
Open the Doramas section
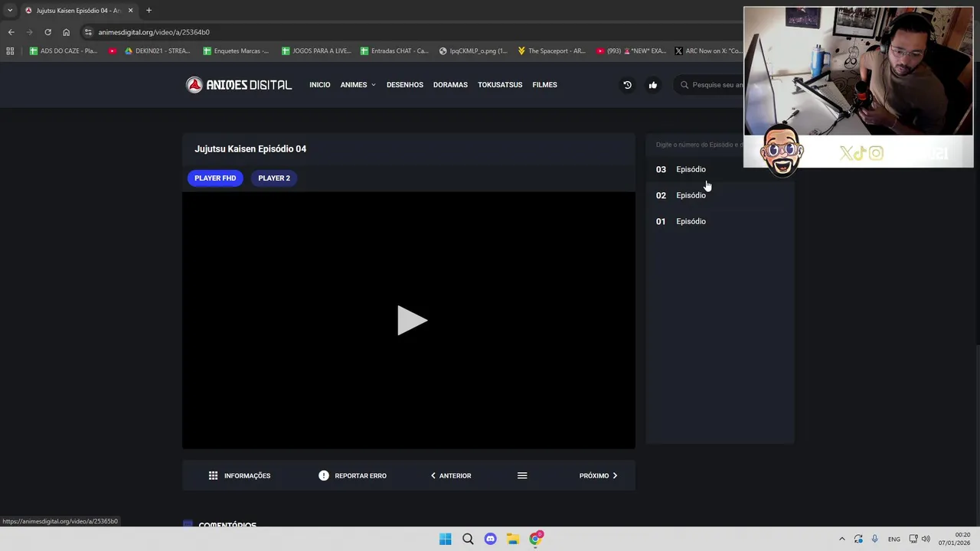pyautogui.click(x=450, y=85)
